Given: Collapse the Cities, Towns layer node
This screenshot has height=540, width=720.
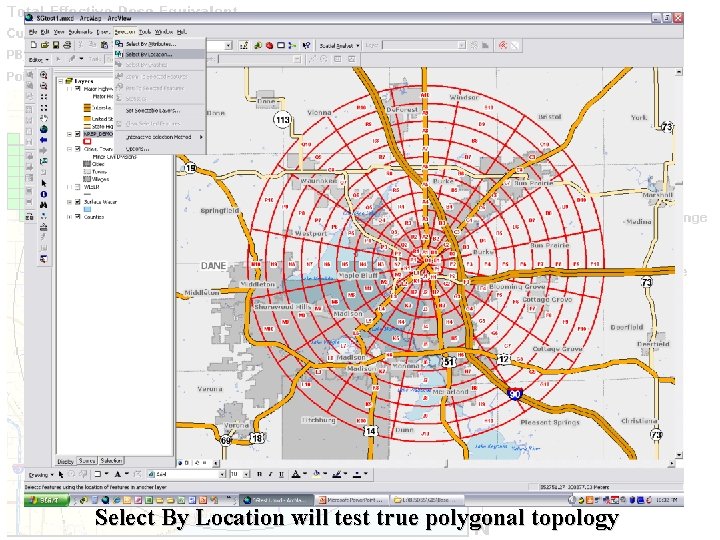Looking at the screenshot, I should [69, 149].
